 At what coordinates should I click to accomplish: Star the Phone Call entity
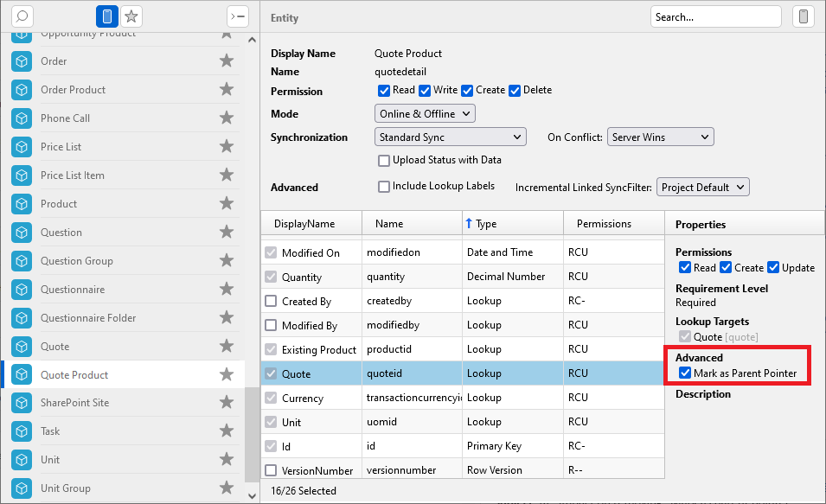click(x=227, y=118)
